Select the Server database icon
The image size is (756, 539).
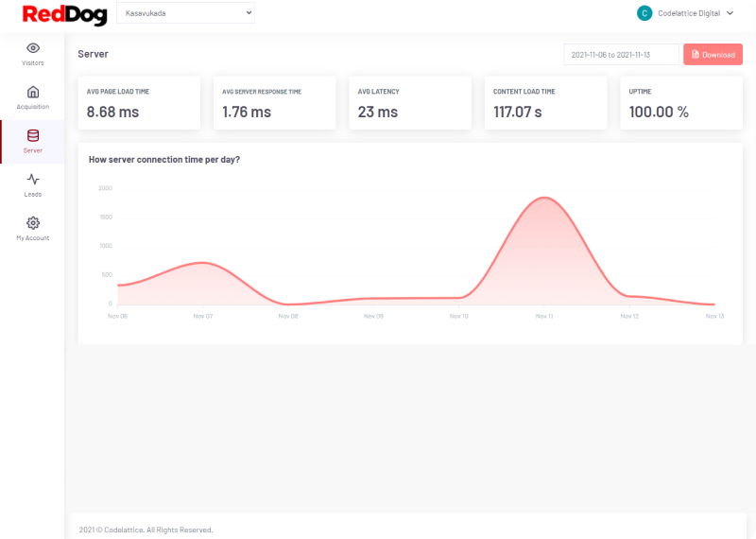[33, 135]
